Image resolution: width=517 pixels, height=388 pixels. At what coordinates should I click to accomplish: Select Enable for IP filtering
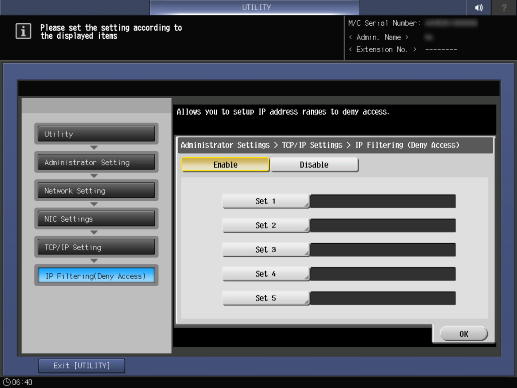pyautogui.click(x=225, y=165)
